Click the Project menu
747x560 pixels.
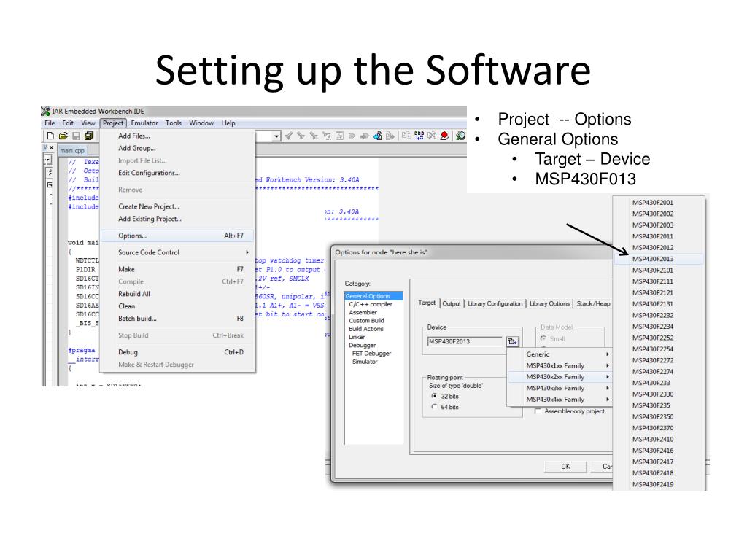click(113, 122)
